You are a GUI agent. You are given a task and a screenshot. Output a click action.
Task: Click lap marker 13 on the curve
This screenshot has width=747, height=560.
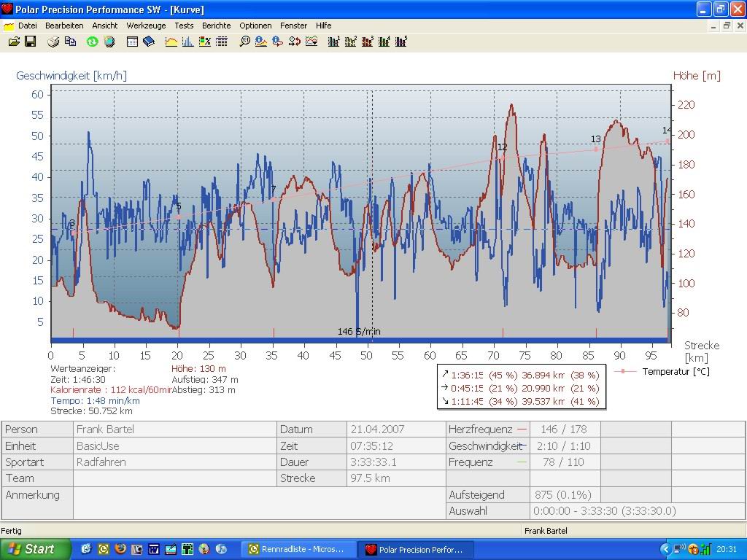pyautogui.click(x=596, y=149)
